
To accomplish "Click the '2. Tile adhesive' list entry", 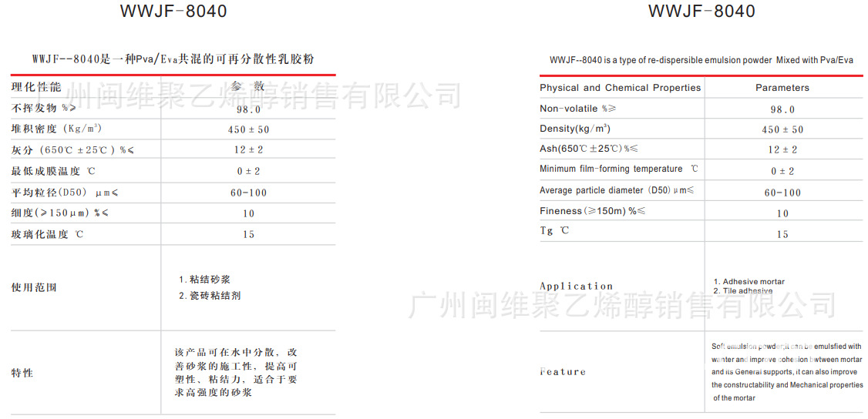I will (743, 290).
